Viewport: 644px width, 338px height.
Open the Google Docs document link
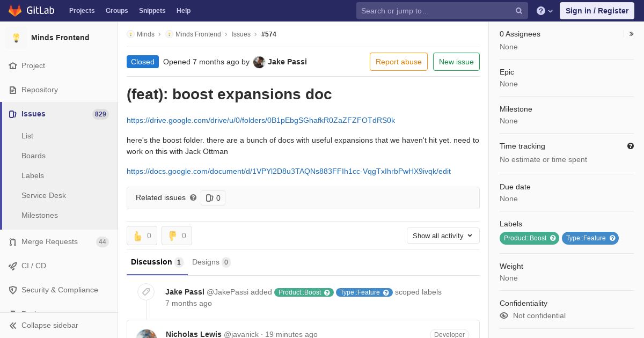[x=289, y=171]
